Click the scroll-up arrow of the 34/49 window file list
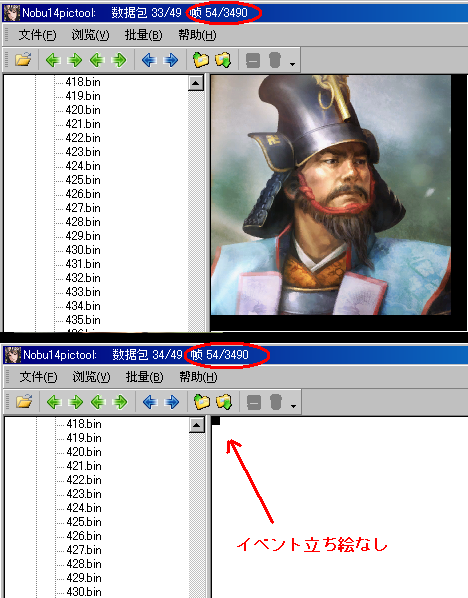The image size is (468, 598). click(x=196, y=425)
